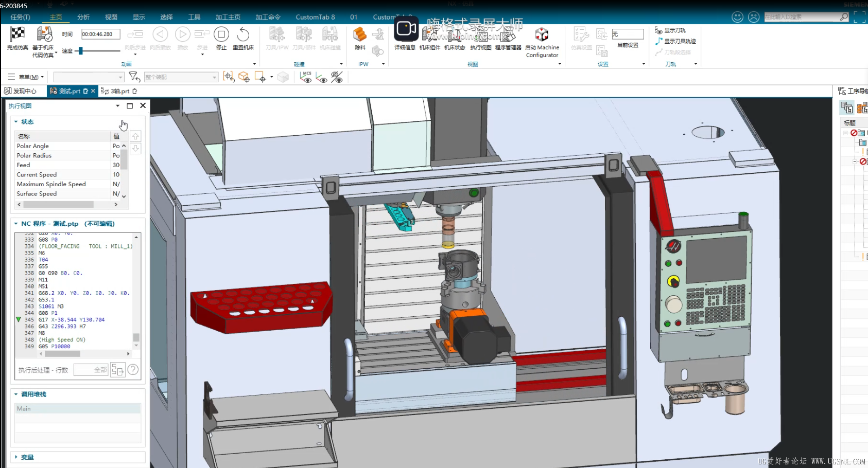Click the sad face feedback icon
Screen dimensions: 868x468
pyautogui.click(x=754, y=17)
